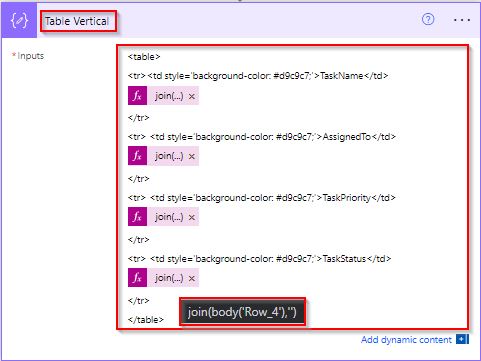Screen dimensions: 481x361
Task: Click the blue plus icon beside Add dynamic content
Action: point(462,339)
